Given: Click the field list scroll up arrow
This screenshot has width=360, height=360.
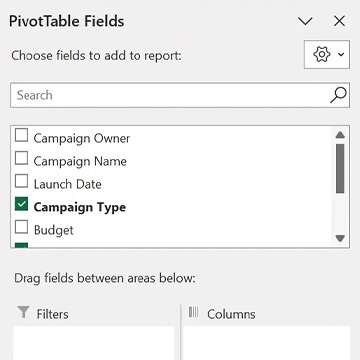Looking at the screenshot, I should (x=340, y=135).
